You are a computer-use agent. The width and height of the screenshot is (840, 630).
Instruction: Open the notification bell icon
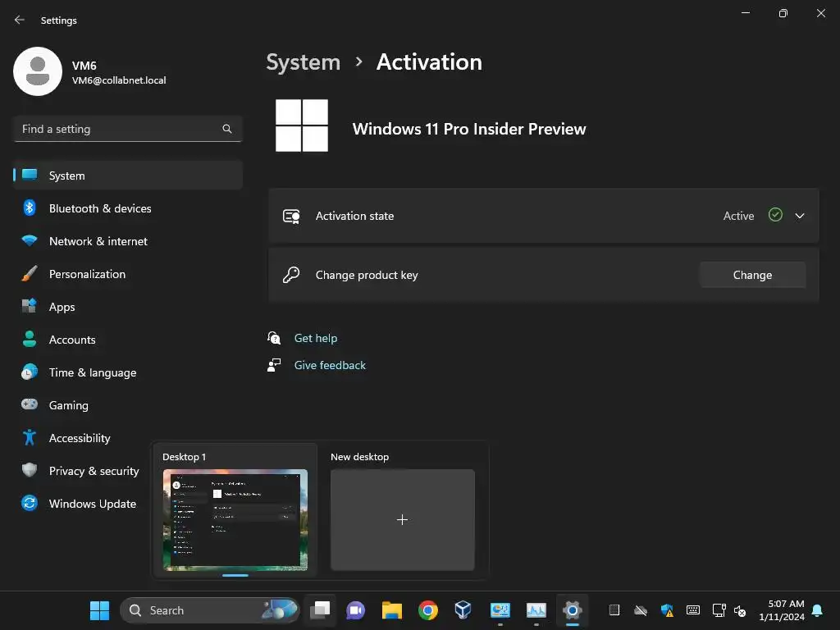pos(818,610)
